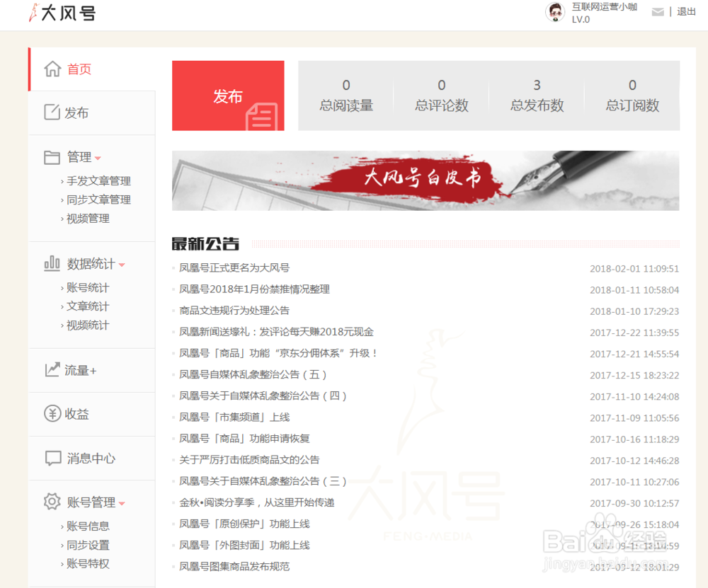Click the 账号管理 gear icon
This screenshot has height=588, width=708.
[52, 502]
